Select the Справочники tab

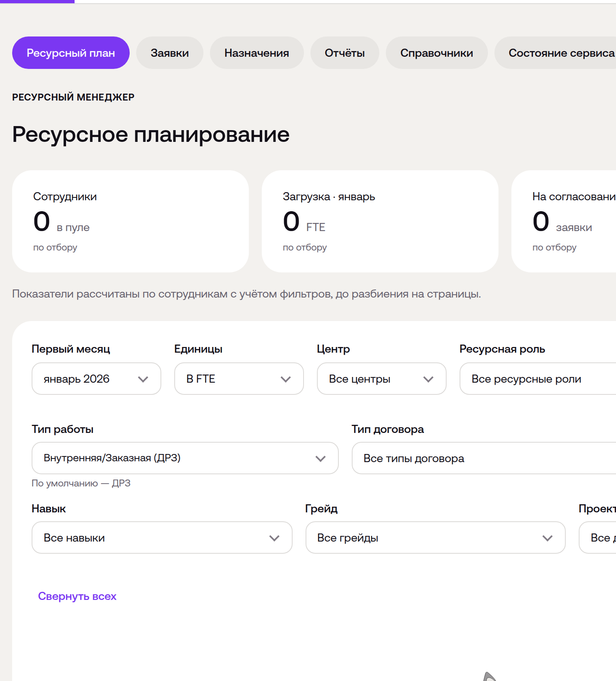click(x=437, y=53)
